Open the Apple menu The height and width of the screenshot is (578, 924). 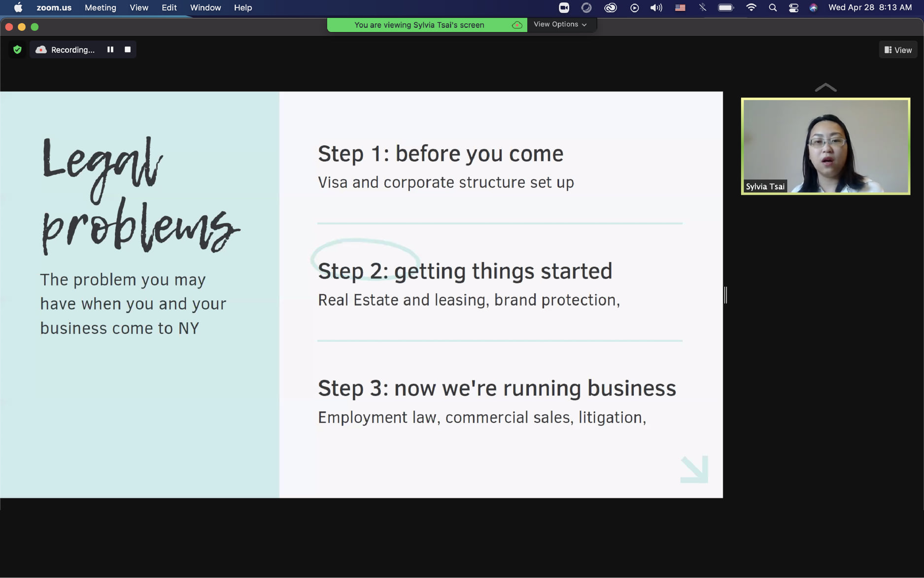pyautogui.click(x=18, y=7)
